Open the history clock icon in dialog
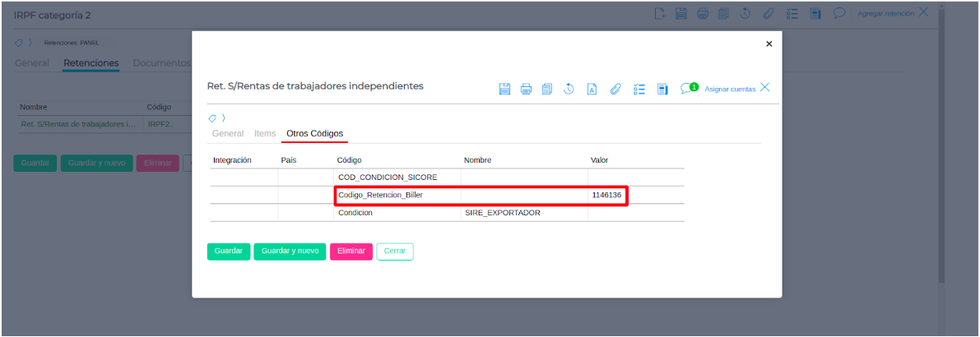The image size is (980, 337). (569, 89)
